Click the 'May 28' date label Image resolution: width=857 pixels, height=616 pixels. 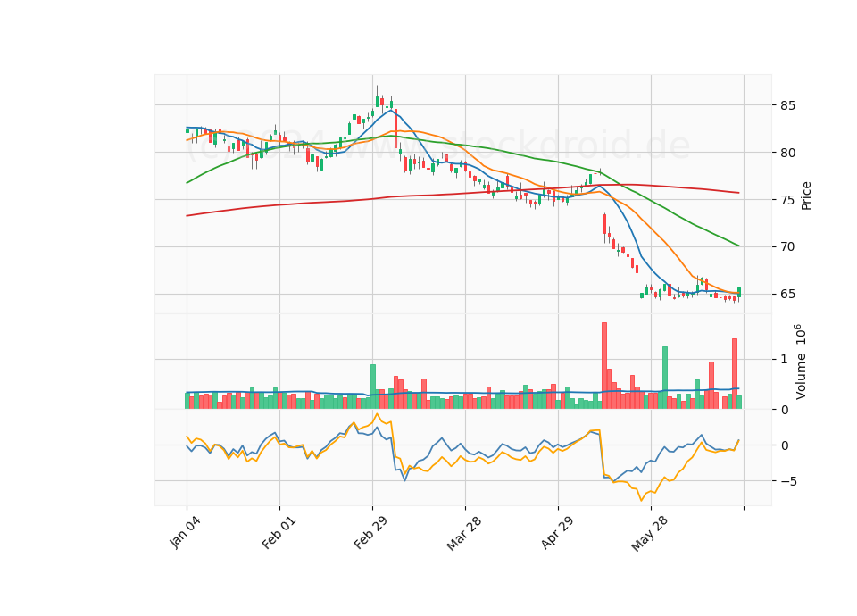[649, 533]
